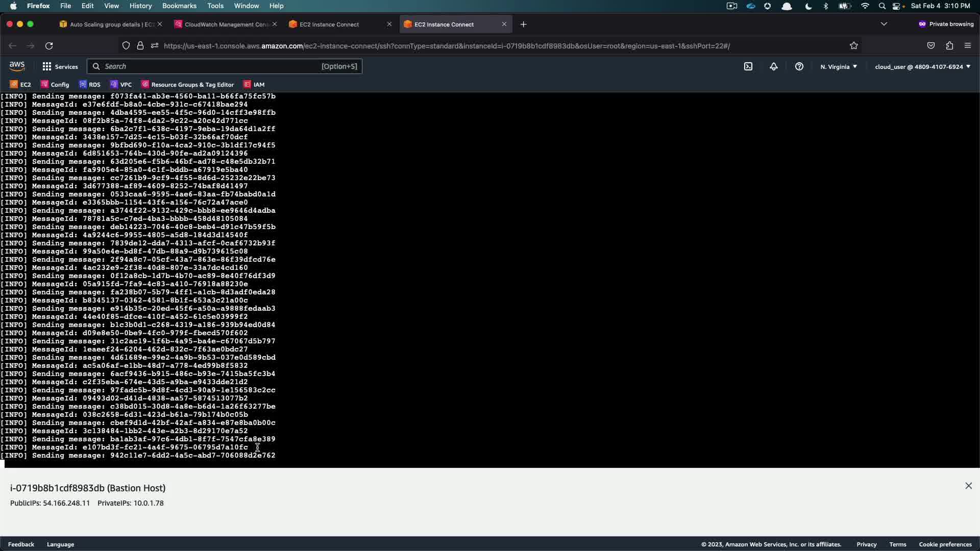The image size is (980, 551).
Task: Bookmark this page with star icon
Action: pyautogui.click(x=854, y=46)
